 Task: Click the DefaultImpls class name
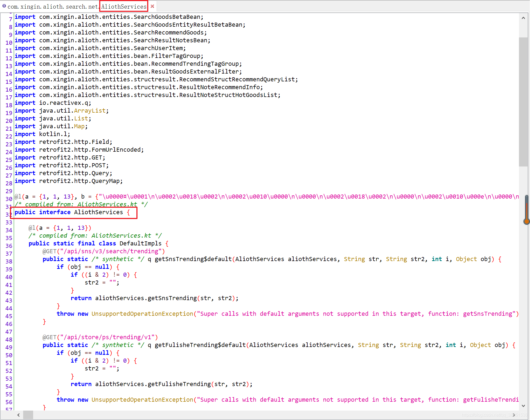click(140, 244)
